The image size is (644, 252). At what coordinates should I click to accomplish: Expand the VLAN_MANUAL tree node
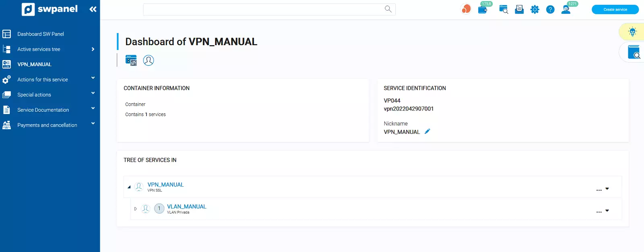pos(136,209)
